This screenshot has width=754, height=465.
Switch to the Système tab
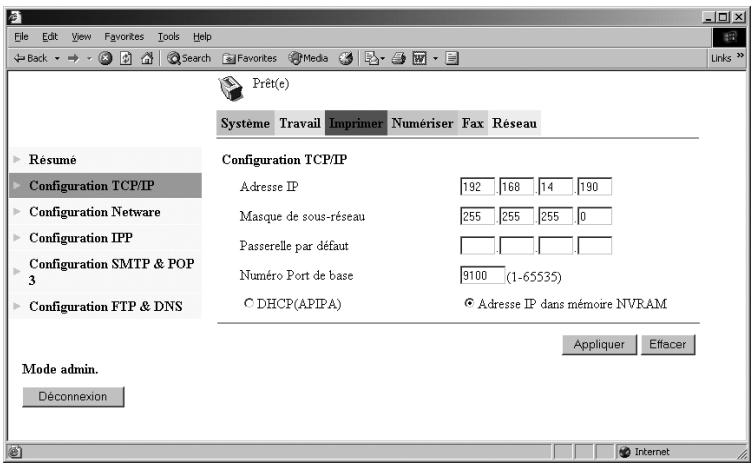tap(245, 123)
